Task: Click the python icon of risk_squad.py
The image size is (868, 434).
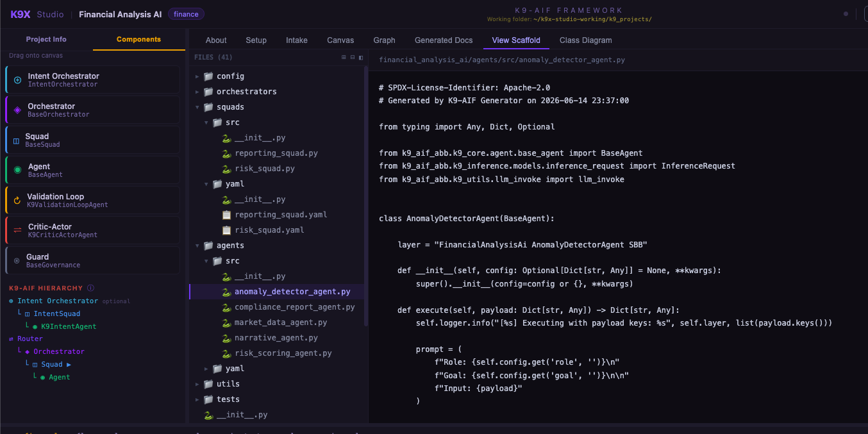Action: (x=226, y=169)
